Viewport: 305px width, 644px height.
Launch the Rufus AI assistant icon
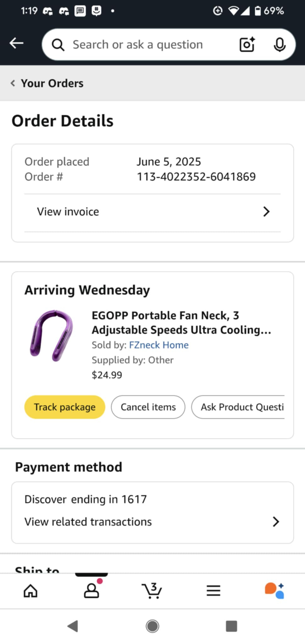(x=274, y=591)
